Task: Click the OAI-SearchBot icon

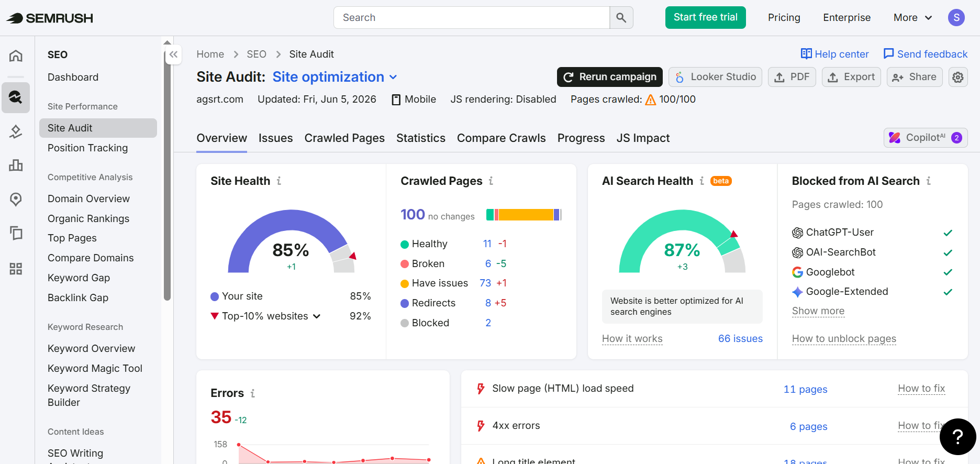Action: (x=797, y=252)
